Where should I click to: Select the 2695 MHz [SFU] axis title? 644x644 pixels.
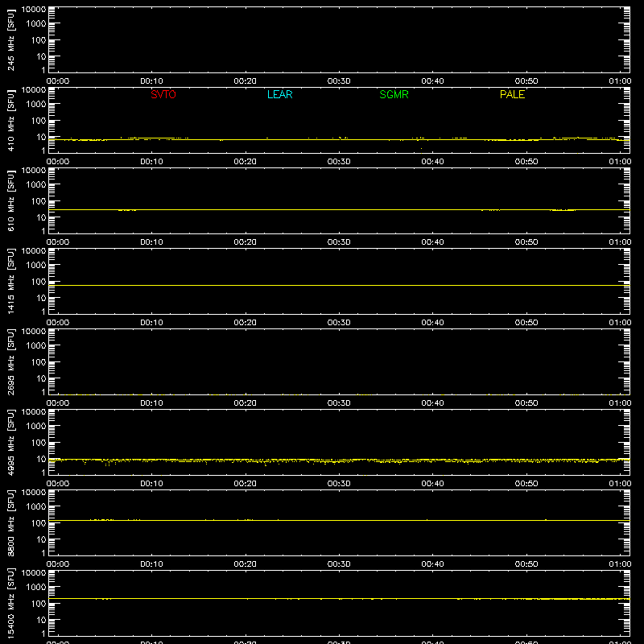10,361
